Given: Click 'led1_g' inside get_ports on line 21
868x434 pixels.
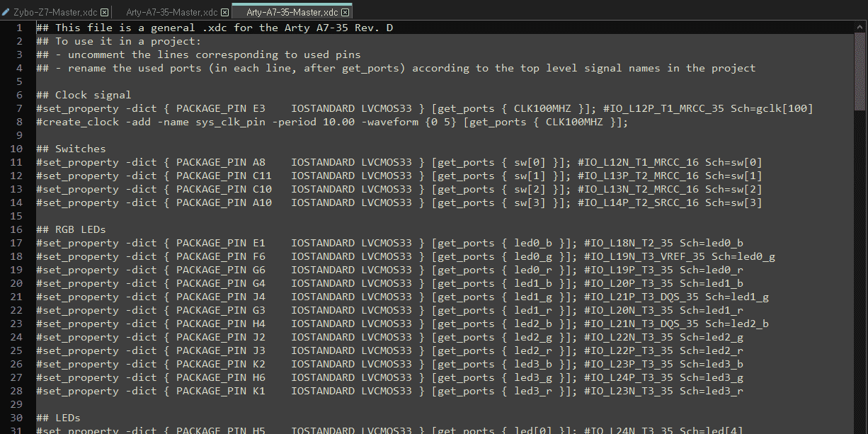Looking at the screenshot, I should 533,297.
